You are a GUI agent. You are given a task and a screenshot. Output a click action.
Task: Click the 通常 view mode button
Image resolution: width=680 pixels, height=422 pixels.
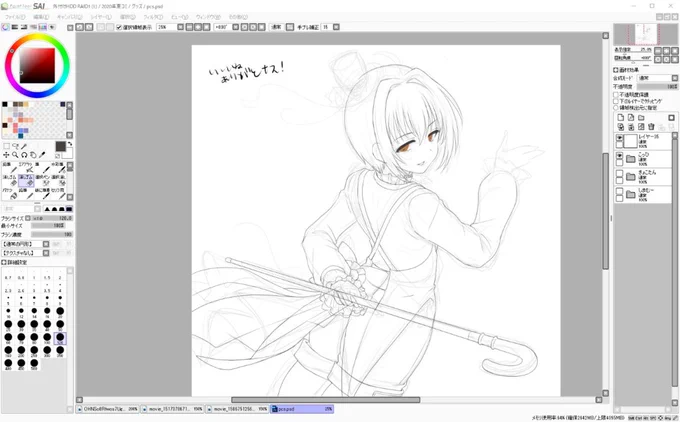click(276, 27)
